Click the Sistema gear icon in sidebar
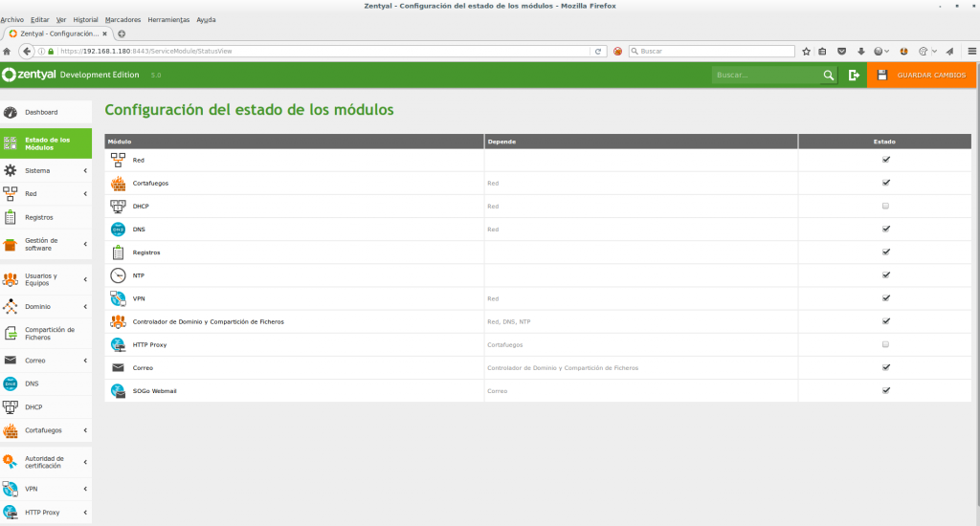The width and height of the screenshot is (980, 526). click(10, 170)
